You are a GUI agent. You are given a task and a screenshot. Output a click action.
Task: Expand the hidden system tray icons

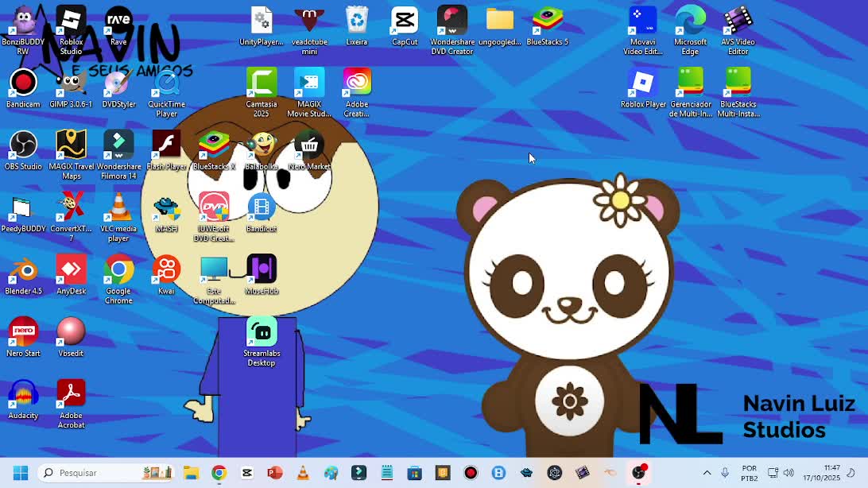click(706, 472)
